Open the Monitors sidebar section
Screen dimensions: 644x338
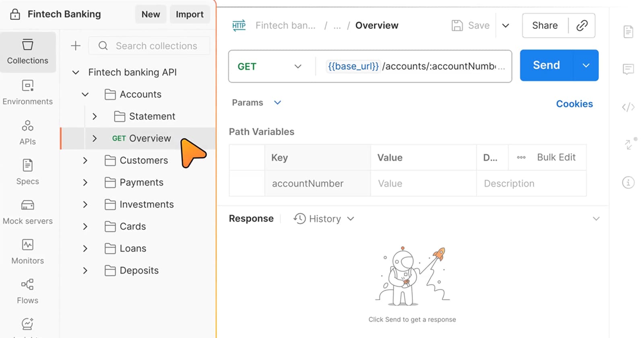tap(28, 252)
